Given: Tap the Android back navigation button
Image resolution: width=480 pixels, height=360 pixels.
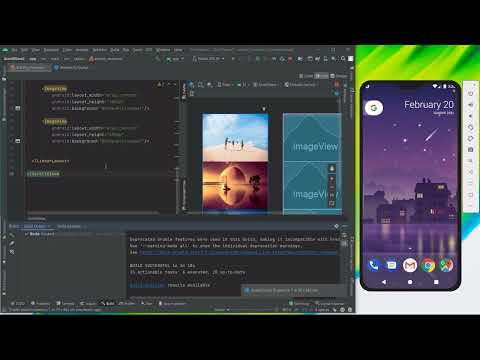Looking at the screenshot, I should (x=384, y=282).
